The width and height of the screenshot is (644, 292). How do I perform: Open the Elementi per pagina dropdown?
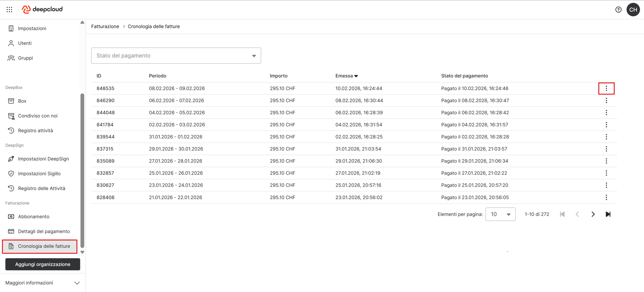[500, 214]
